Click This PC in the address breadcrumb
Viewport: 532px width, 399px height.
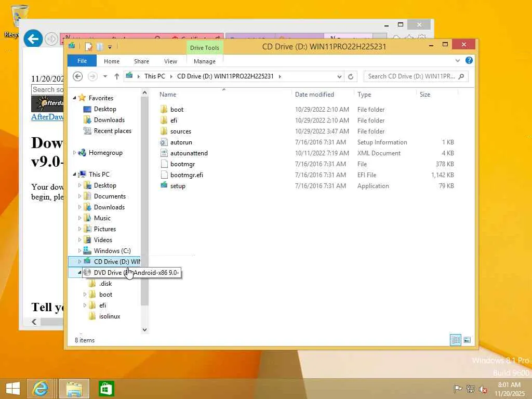pos(154,76)
